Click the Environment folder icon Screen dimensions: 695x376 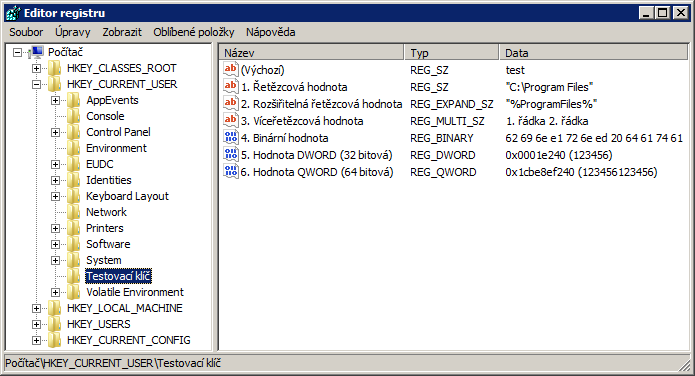(x=74, y=148)
